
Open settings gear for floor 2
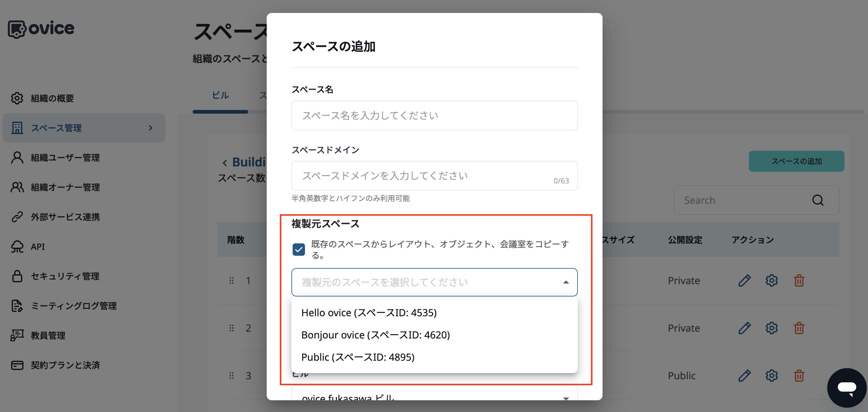coord(772,328)
